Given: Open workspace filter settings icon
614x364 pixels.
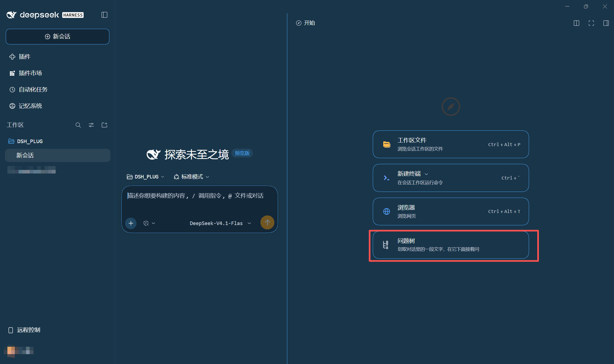Looking at the screenshot, I should pos(91,125).
